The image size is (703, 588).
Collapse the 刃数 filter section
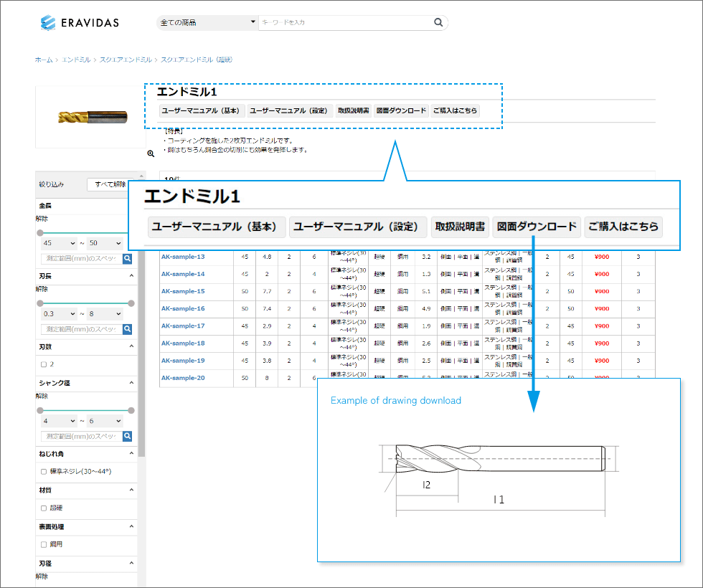131,346
